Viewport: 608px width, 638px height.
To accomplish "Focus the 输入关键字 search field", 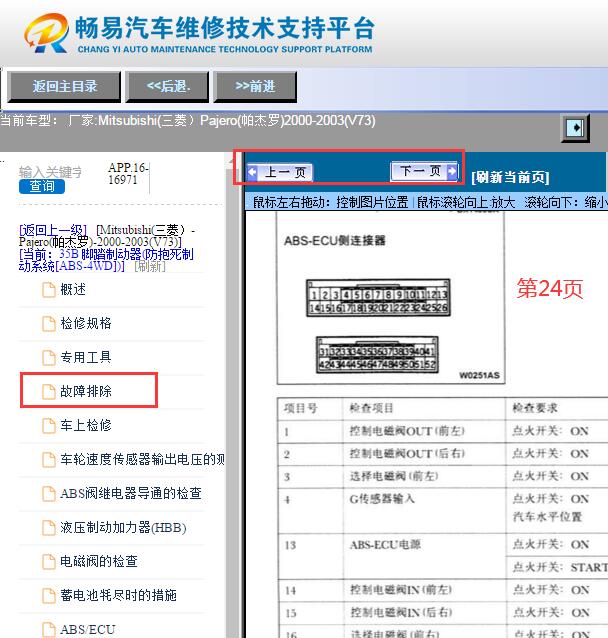I will pyautogui.click(x=50, y=172).
